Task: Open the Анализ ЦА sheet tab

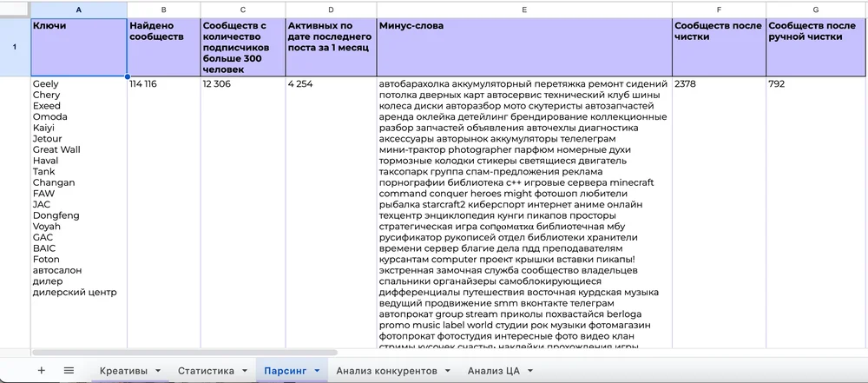Action: [493, 371]
